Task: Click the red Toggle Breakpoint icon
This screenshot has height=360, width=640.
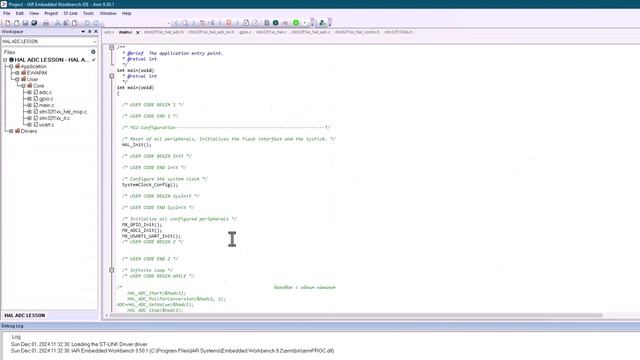Action: (x=229, y=23)
